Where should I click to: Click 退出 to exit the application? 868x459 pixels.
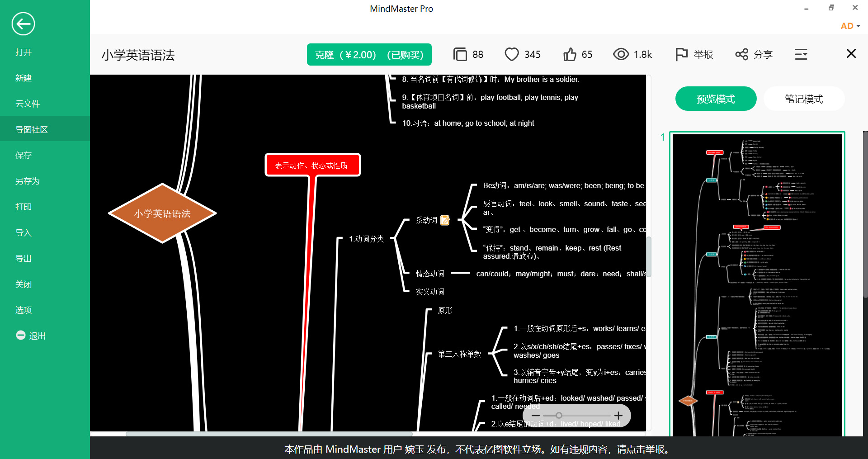[32, 336]
